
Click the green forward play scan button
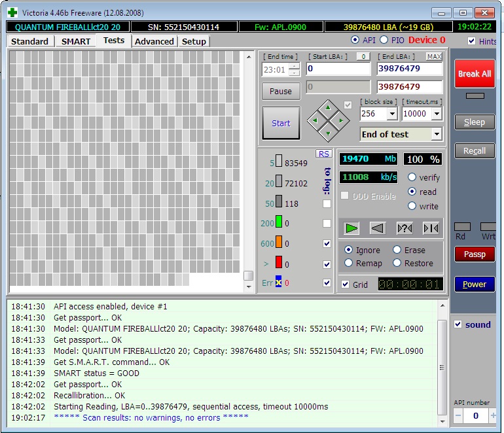point(351,228)
